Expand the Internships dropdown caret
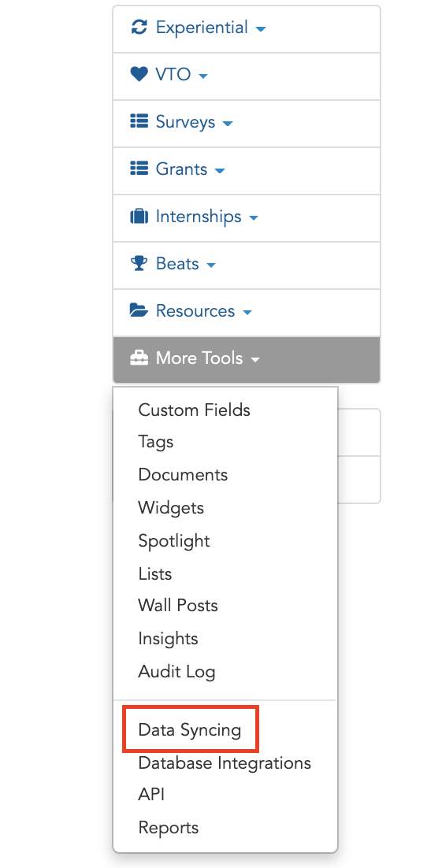Screen dimensions: 427x868 coord(254,217)
